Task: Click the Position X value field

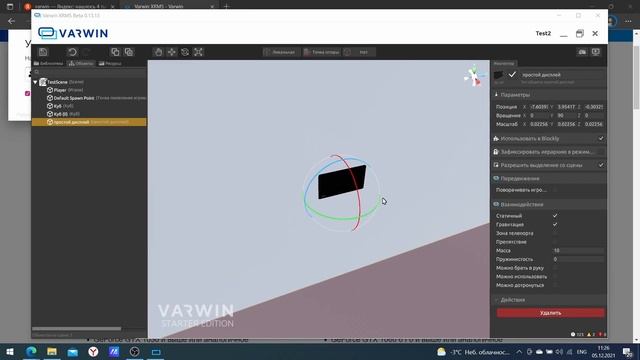Action: click(538, 107)
